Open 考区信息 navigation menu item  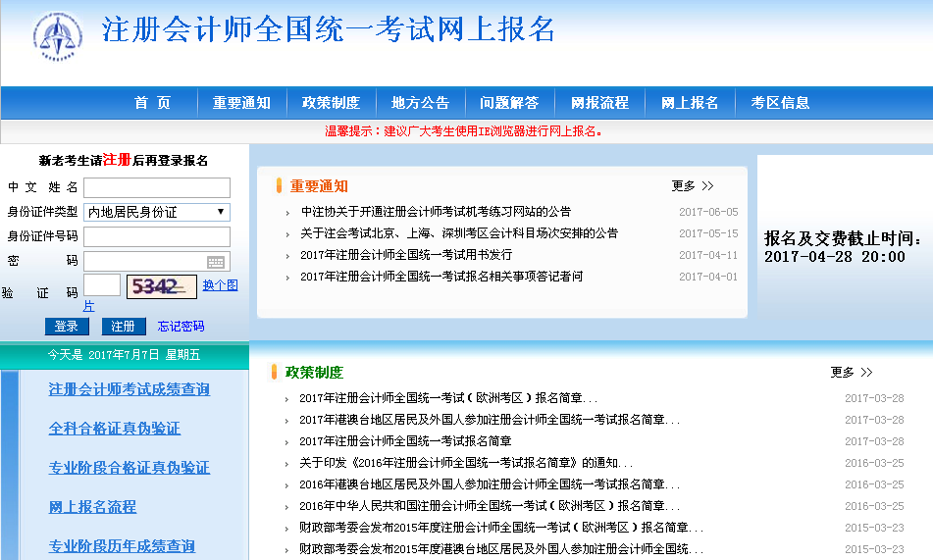click(780, 103)
